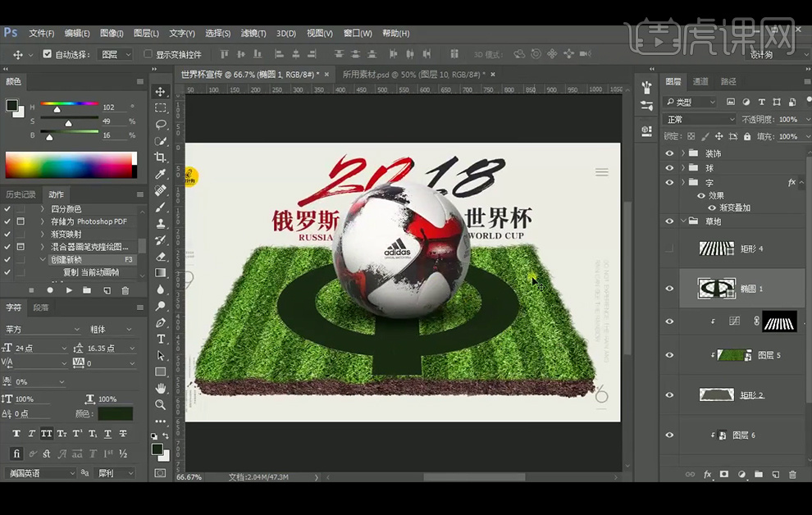The image size is (812, 515).
Task: Switch to the 历史记录 tab
Action: pos(21,194)
